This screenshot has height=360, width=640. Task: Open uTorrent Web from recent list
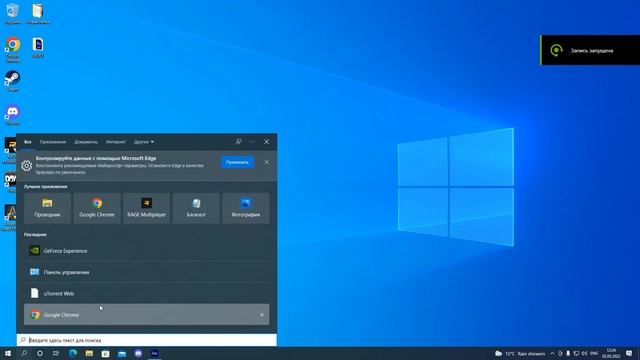click(x=147, y=293)
